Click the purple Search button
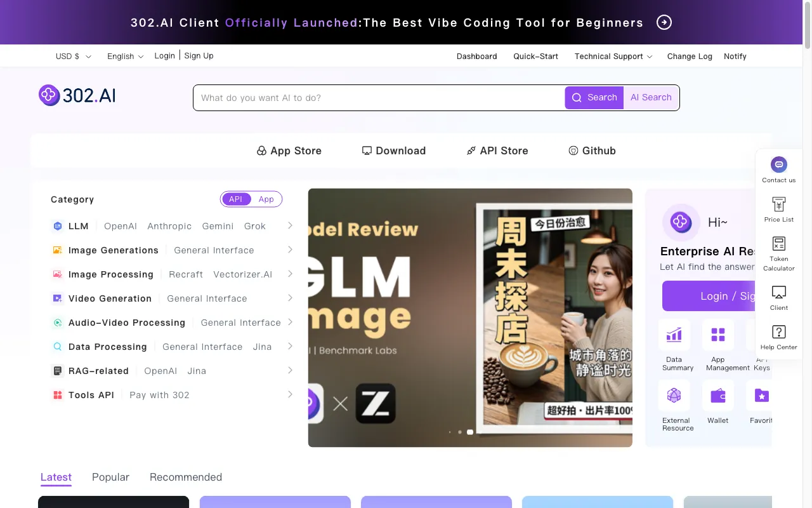812x508 pixels. (594, 98)
